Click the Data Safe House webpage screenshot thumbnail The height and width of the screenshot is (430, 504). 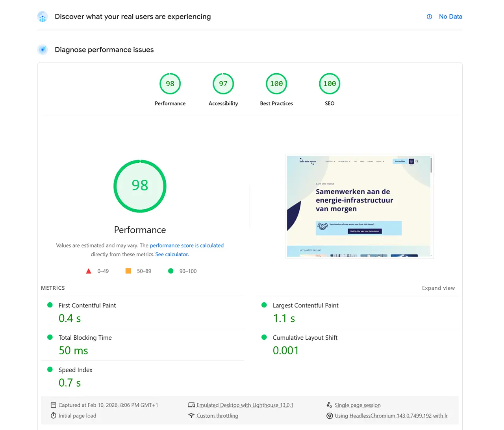pyautogui.click(x=359, y=206)
